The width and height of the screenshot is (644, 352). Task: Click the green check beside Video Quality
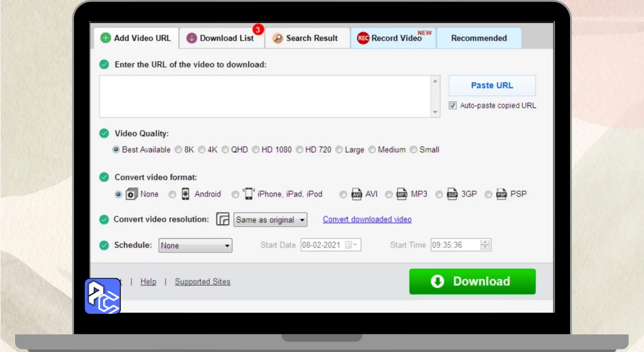[104, 133]
